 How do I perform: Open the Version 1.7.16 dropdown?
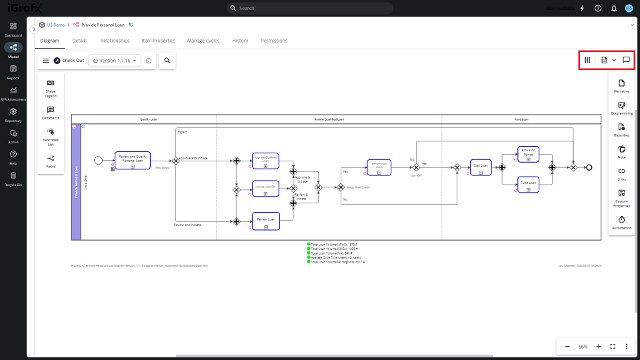115,60
